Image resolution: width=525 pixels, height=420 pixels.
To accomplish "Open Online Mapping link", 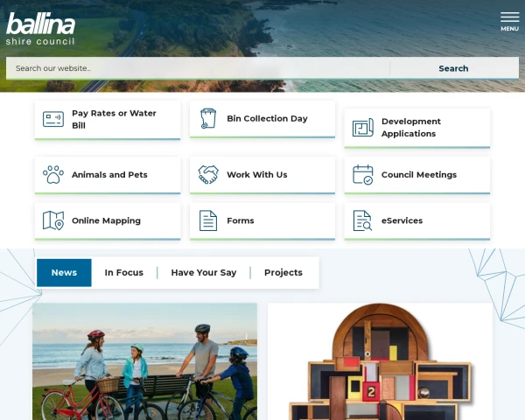I will point(108,220).
